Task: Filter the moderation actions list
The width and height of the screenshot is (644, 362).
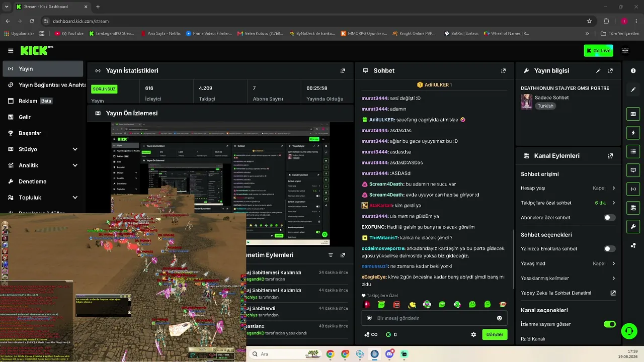Action: pos(331,255)
